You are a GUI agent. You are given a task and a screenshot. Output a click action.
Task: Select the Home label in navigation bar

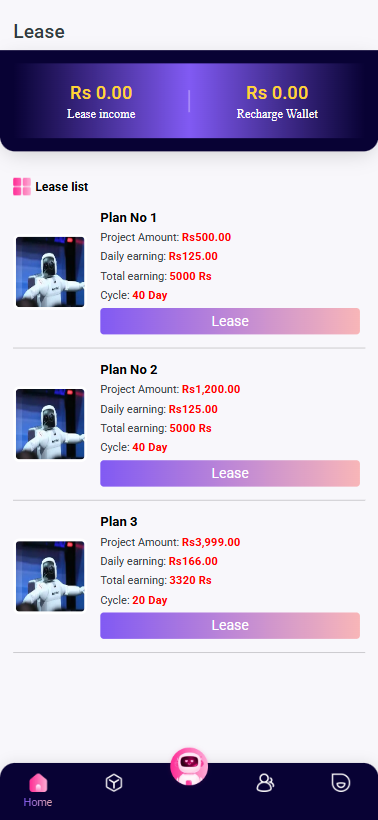(x=38, y=802)
